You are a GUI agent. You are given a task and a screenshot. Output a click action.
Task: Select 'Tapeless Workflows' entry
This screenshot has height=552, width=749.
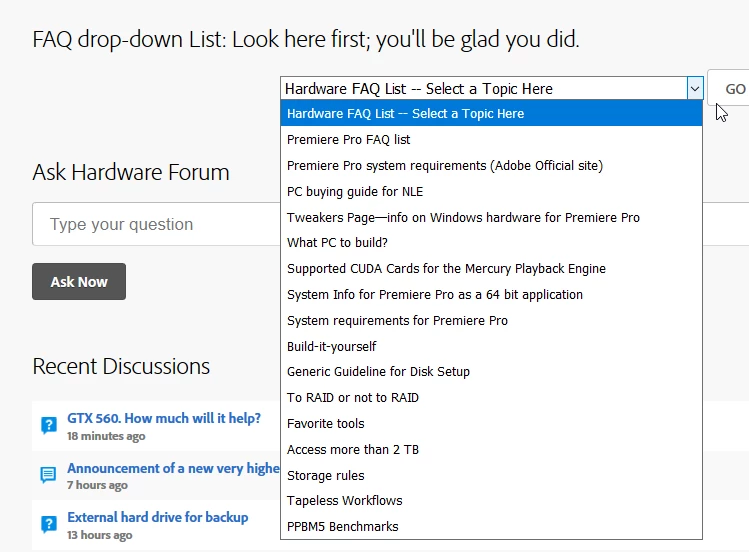(x=492, y=500)
